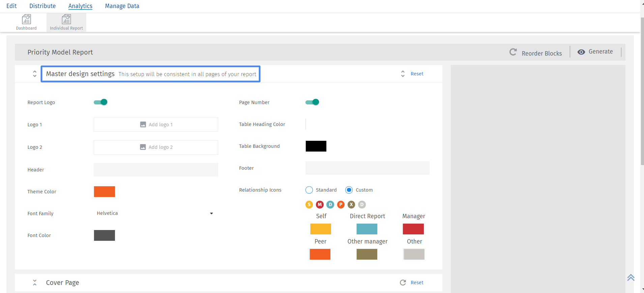Click the Generate eye icon
Screen dimensions: 644x293
581,52
